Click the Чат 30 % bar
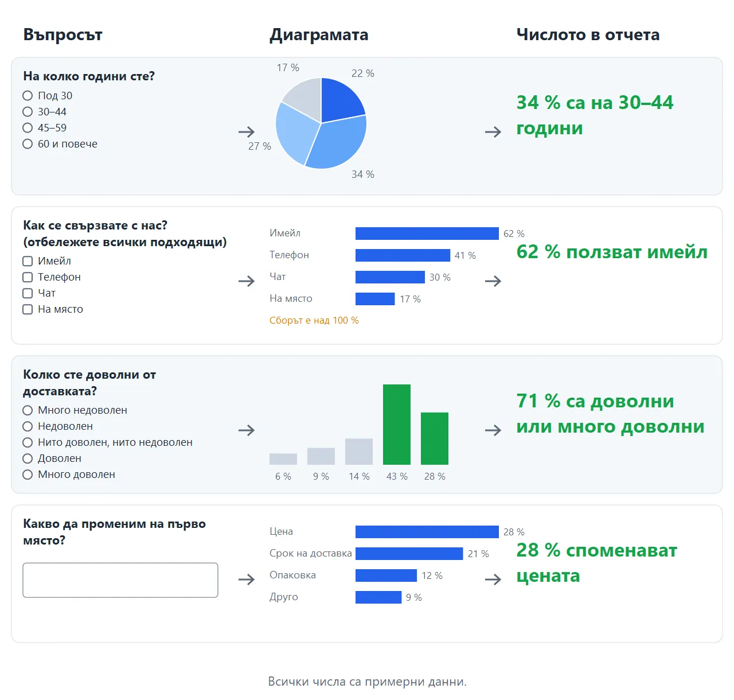 click(x=390, y=277)
